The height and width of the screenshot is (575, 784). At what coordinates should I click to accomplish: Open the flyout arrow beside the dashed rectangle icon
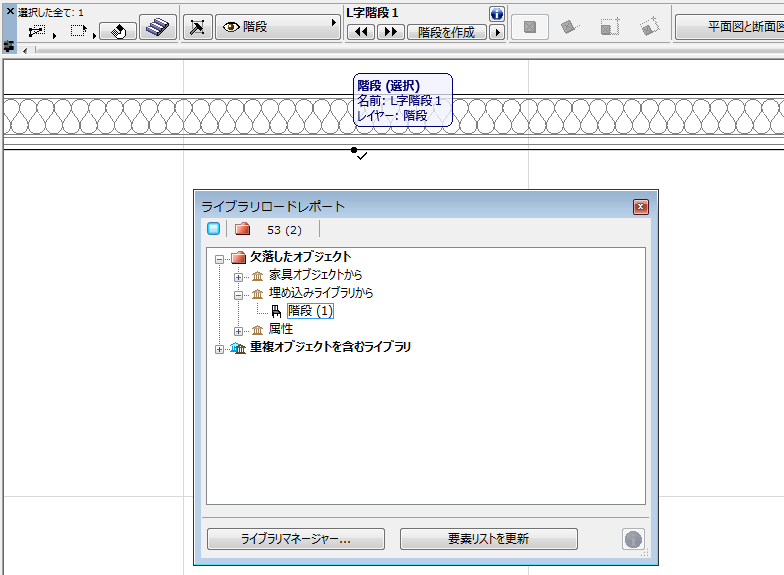click(x=94, y=35)
